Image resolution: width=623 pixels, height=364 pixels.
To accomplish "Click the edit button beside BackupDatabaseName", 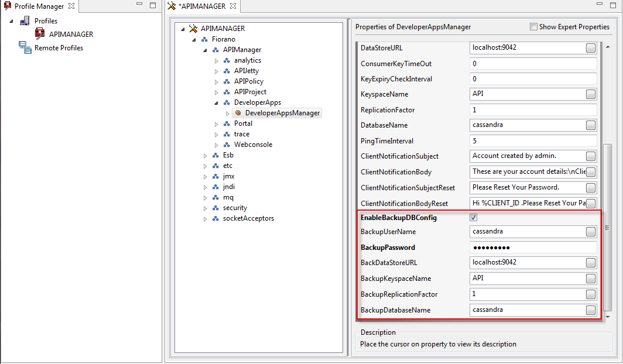I will click(x=590, y=310).
